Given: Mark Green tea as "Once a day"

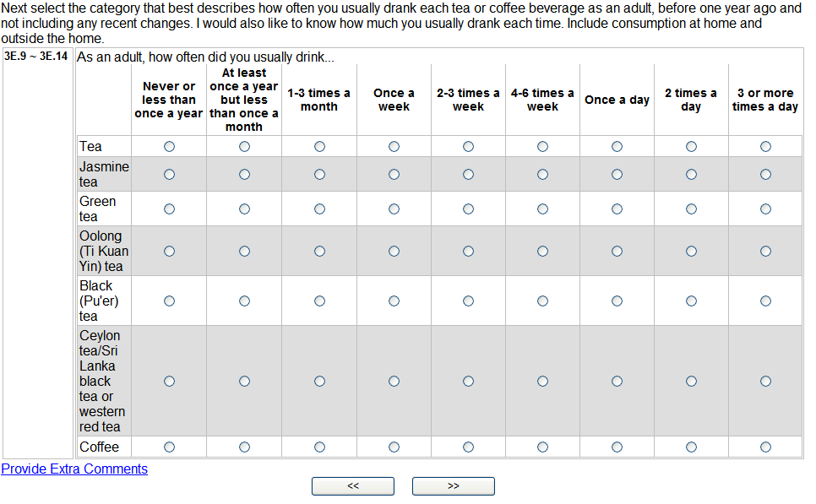Looking at the screenshot, I should (x=617, y=209).
